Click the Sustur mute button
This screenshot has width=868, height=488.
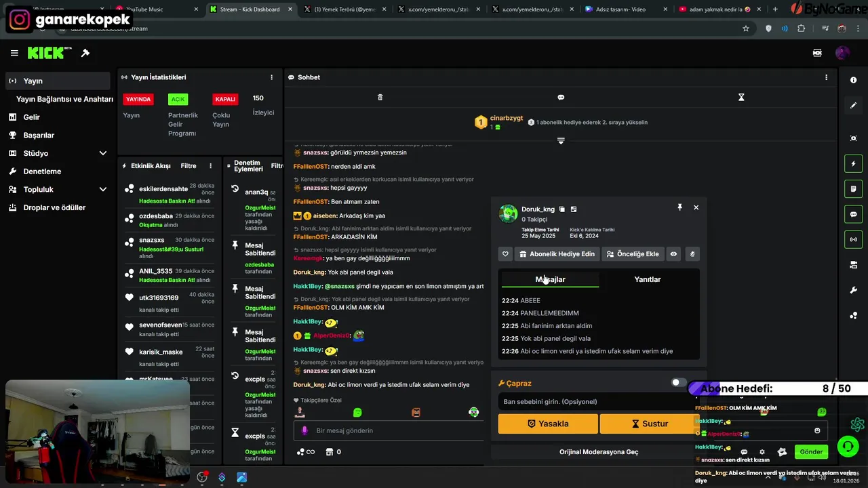point(650,424)
